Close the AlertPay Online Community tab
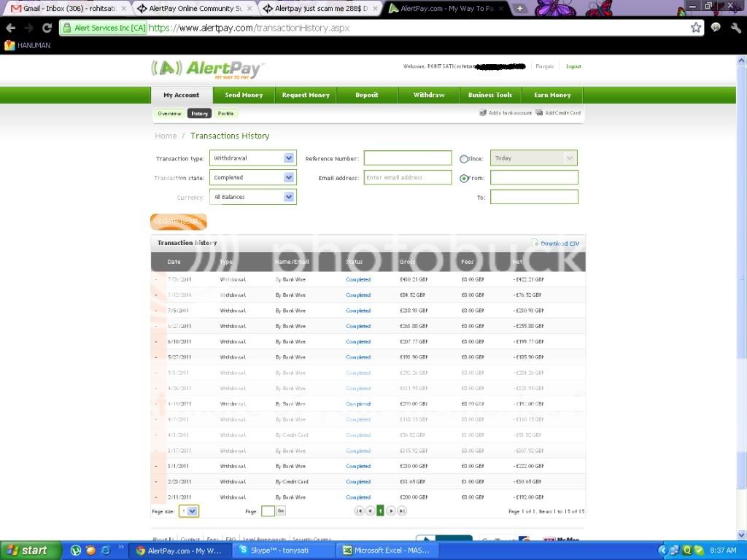Image resolution: width=747 pixels, height=560 pixels. pyautogui.click(x=249, y=9)
